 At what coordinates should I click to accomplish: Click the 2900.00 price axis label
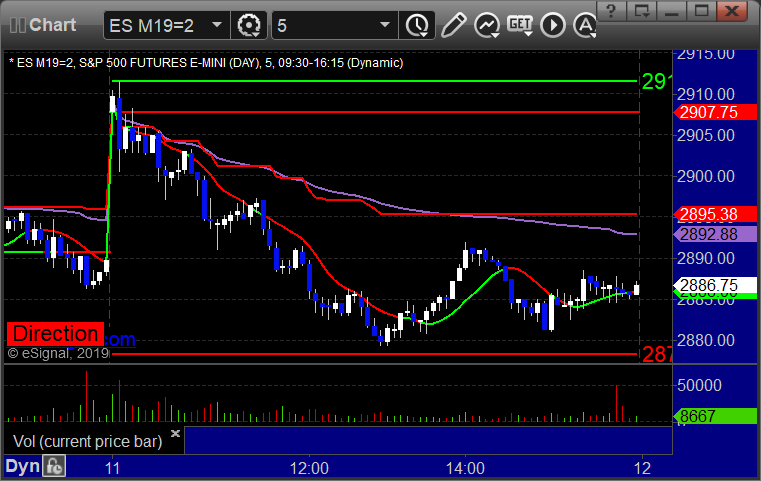pos(706,176)
